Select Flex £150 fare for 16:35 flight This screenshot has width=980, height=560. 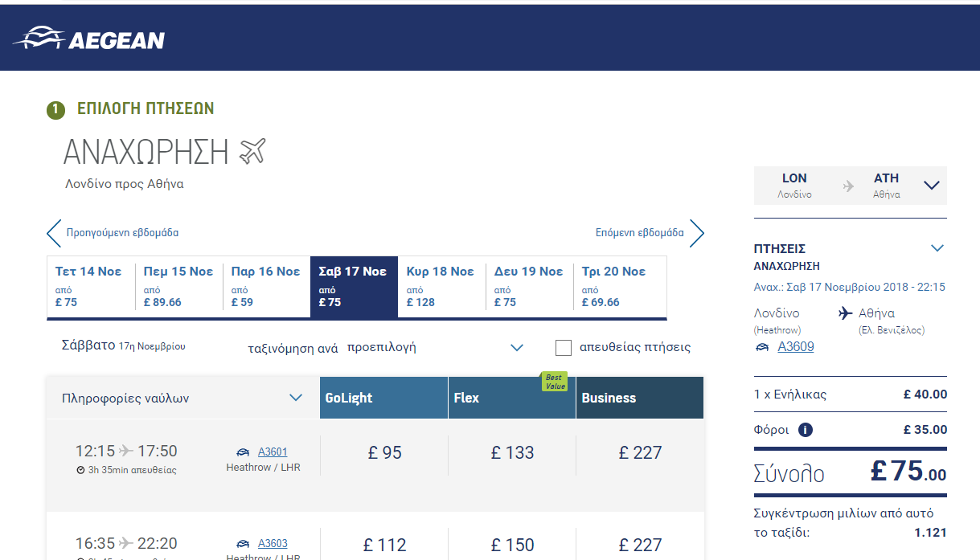click(512, 545)
